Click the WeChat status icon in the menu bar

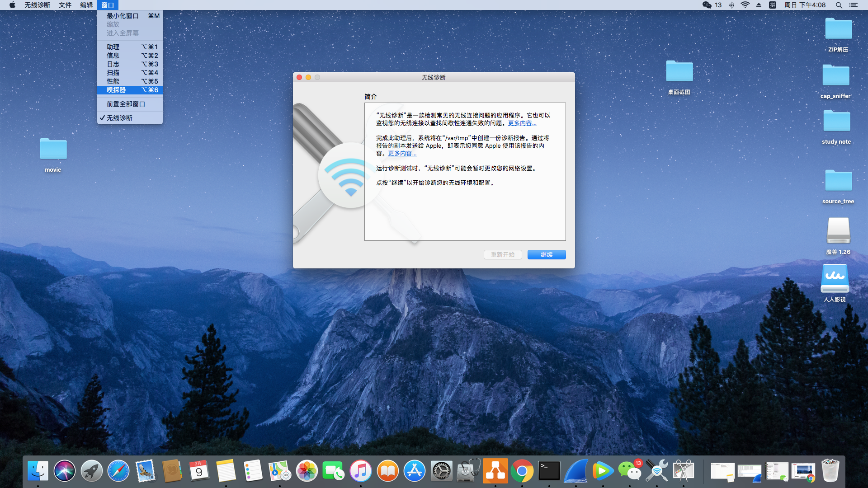pos(707,5)
